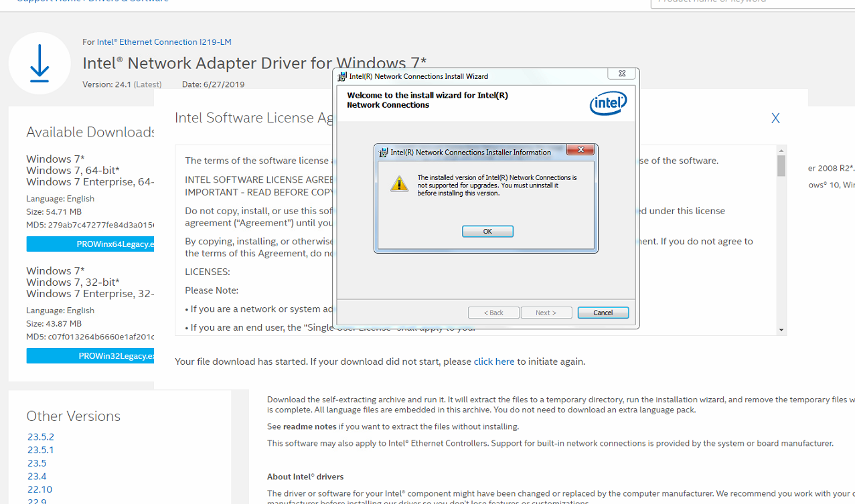Download PROWin32Legacy.exe file
This screenshot has height=504, width=855.
pyautogui.click(x=90, y=356)
